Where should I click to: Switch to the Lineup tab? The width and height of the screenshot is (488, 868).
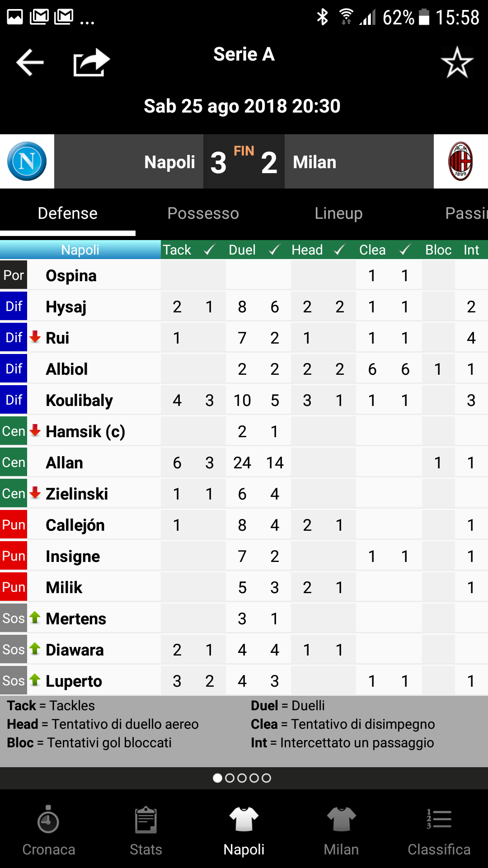338,213
